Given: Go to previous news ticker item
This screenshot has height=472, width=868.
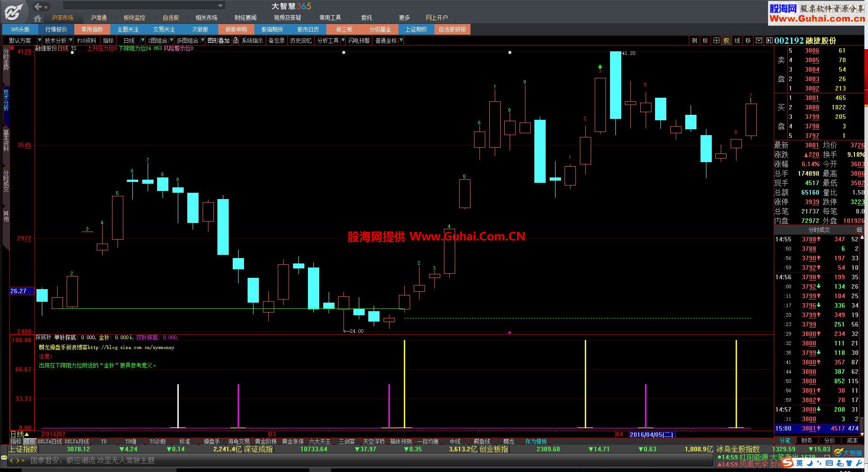Looking at the screenshot, I should [12, 460].
